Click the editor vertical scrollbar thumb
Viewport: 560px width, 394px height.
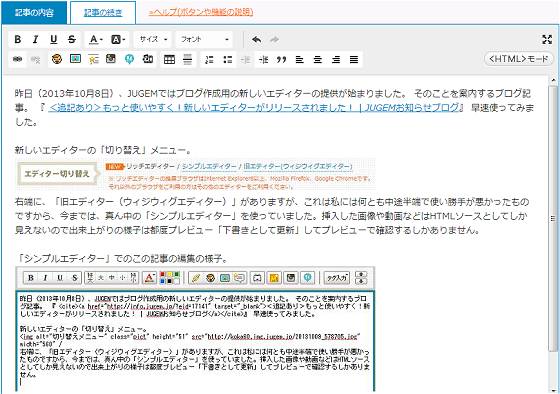tap(554, 218)
